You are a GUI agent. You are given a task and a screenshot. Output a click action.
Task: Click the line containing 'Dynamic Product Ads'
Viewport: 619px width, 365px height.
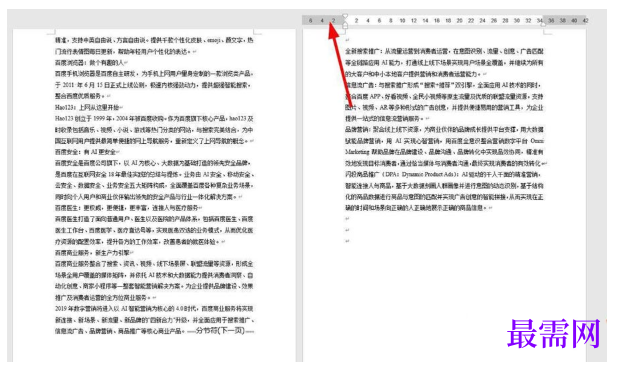click(x=444, y=174)
